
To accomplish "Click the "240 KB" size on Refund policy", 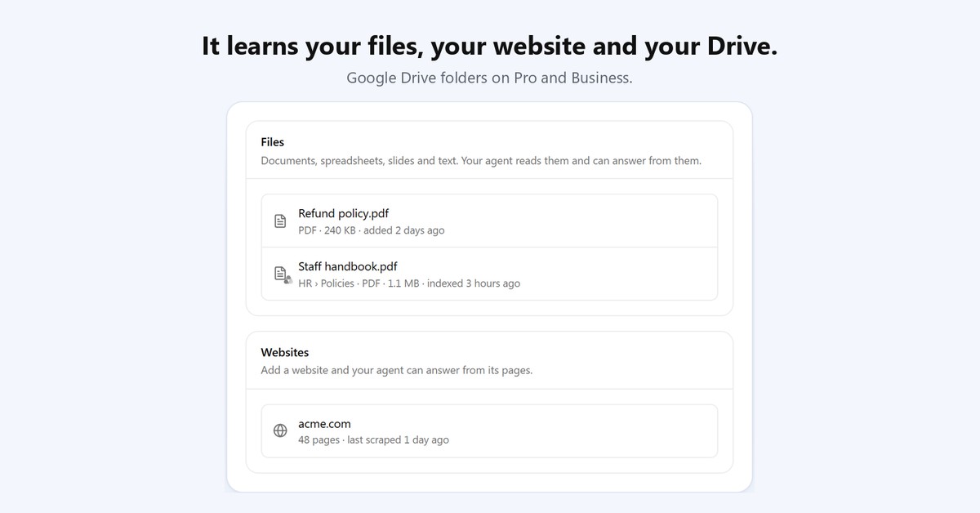I will (340, 230).
